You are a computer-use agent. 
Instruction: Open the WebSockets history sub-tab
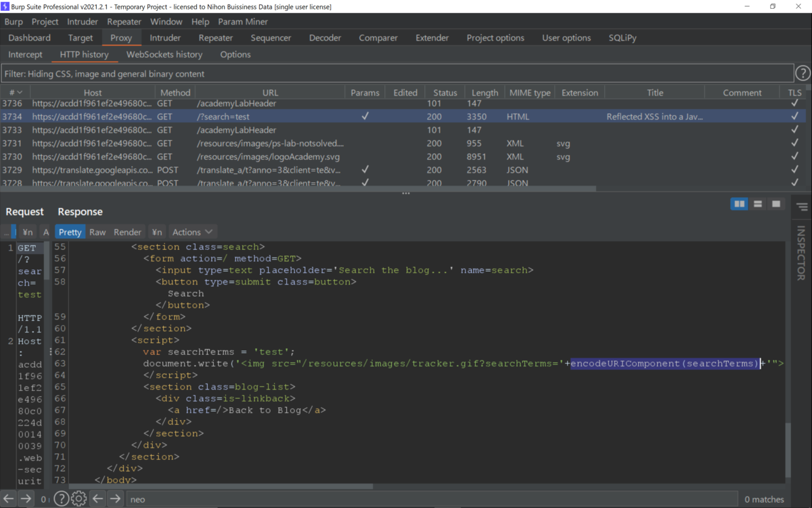coord(164,54)
